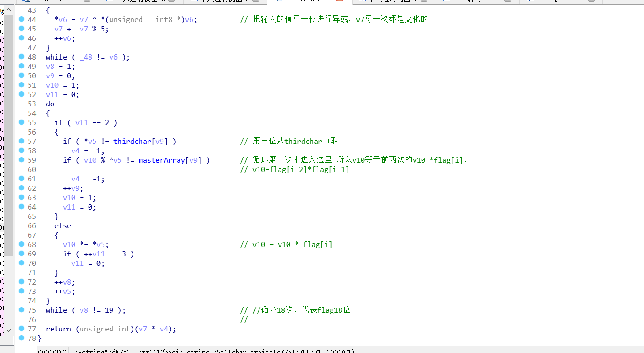This screenshot has width=644, height=353.
Task: Click line number 43 in the gutter
Action: [31, 10]
